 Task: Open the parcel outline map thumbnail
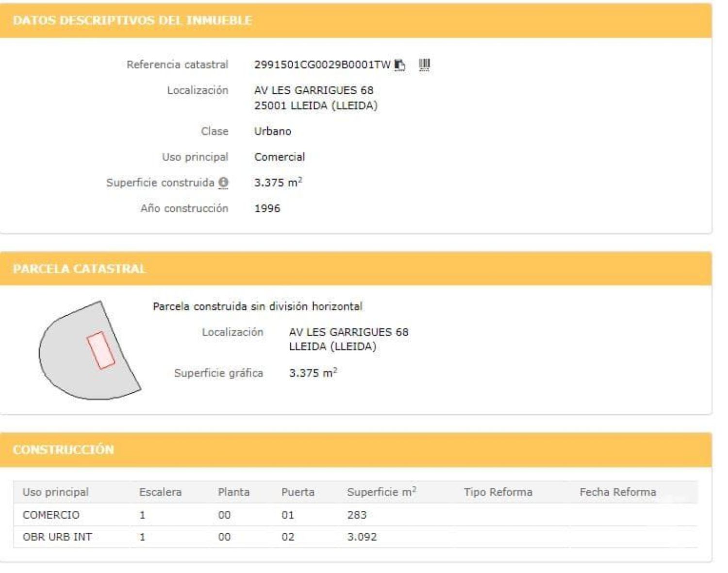point(90,350)
